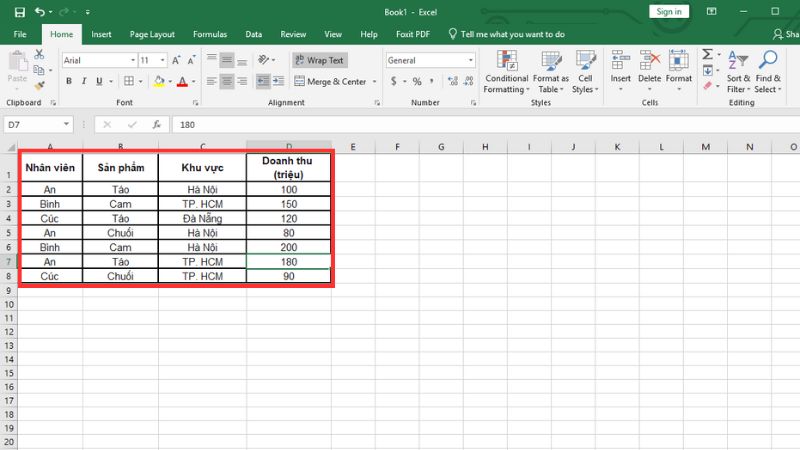Click the AutoSum sigma icon
This screenshot has height=450, width=800.
[x=707, y=54]
